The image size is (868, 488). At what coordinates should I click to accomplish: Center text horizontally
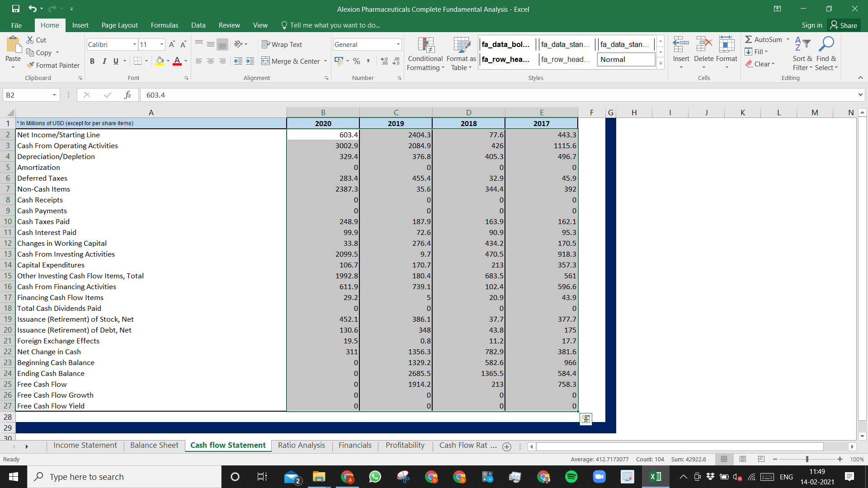(x=211, y=61)
